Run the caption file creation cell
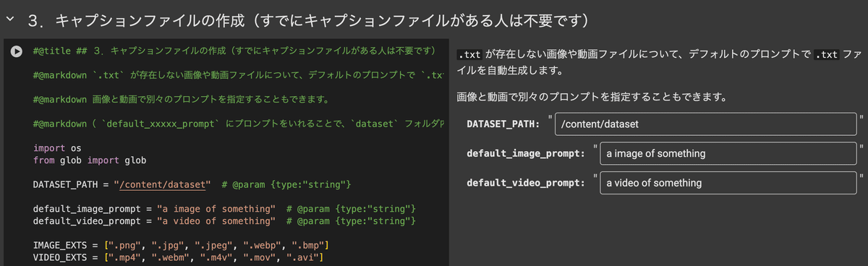 (x=16, y=51)
